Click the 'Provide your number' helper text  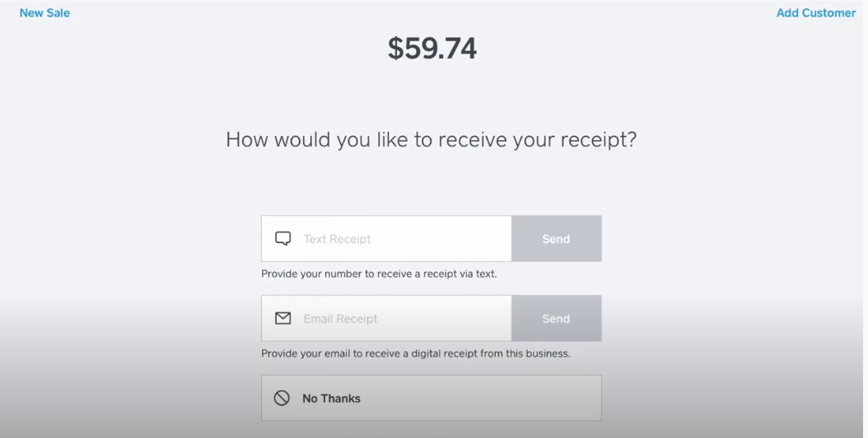[x=379, y=273]
